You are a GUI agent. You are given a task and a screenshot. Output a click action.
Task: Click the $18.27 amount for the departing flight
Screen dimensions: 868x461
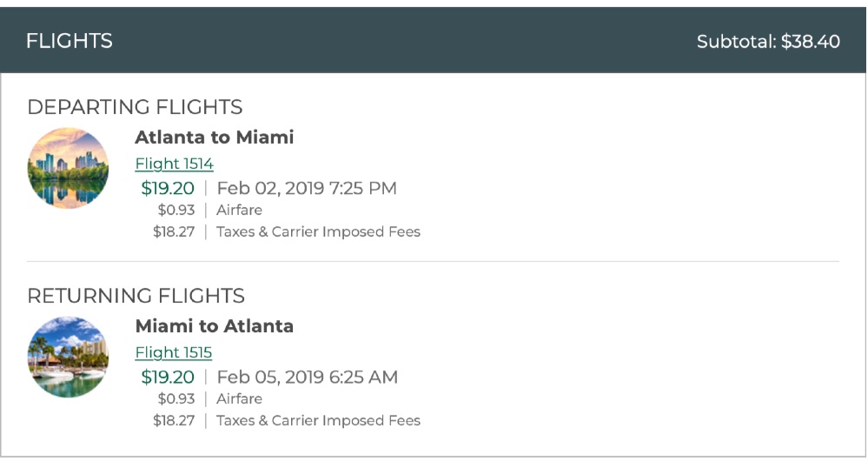click(x=174, y=232)
